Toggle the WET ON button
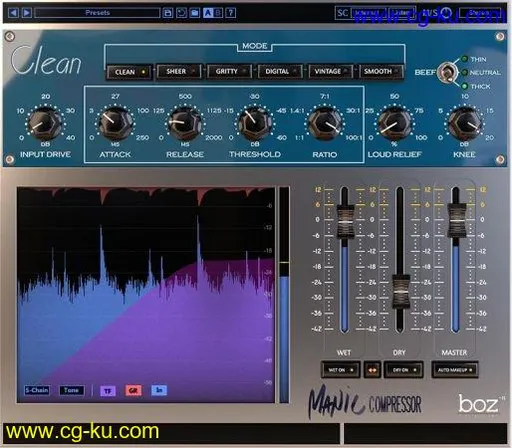512x448 pixels. [x=340, y=370]
